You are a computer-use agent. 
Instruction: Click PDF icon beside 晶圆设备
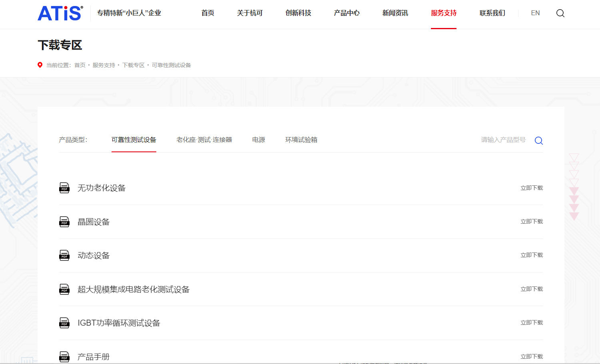(x=64, y=222)
